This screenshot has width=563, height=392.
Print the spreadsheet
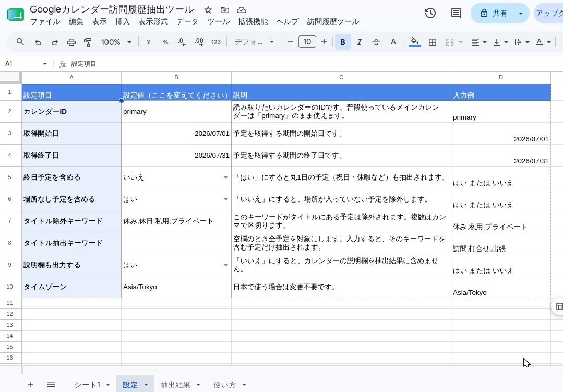(x=71, y=42)
